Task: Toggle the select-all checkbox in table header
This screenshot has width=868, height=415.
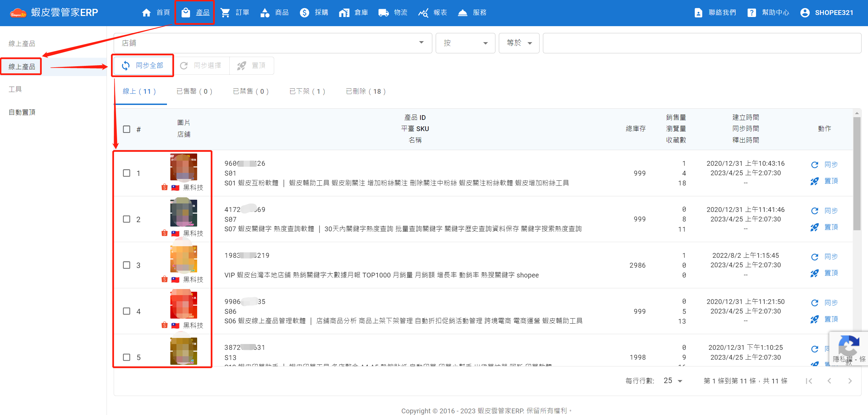Action: tap(127, 129)
